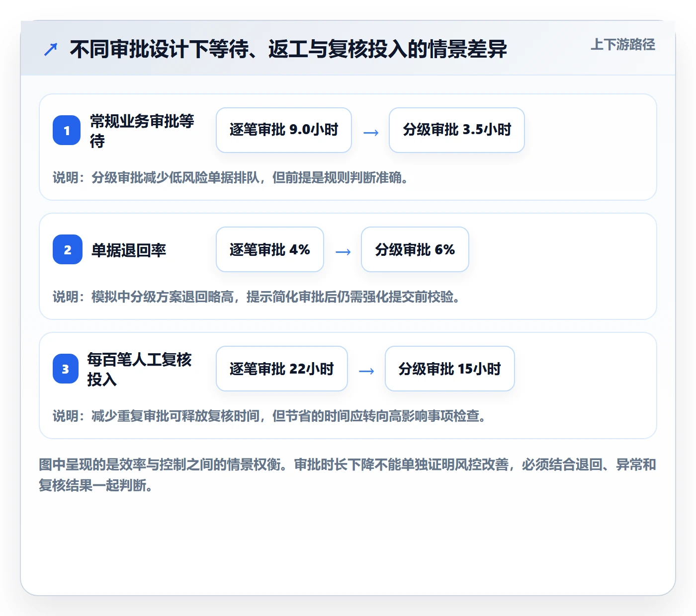Select the 逐笔审批 9.0小时 box
Screen dimensions: 696x616
[x=284, y=130]
